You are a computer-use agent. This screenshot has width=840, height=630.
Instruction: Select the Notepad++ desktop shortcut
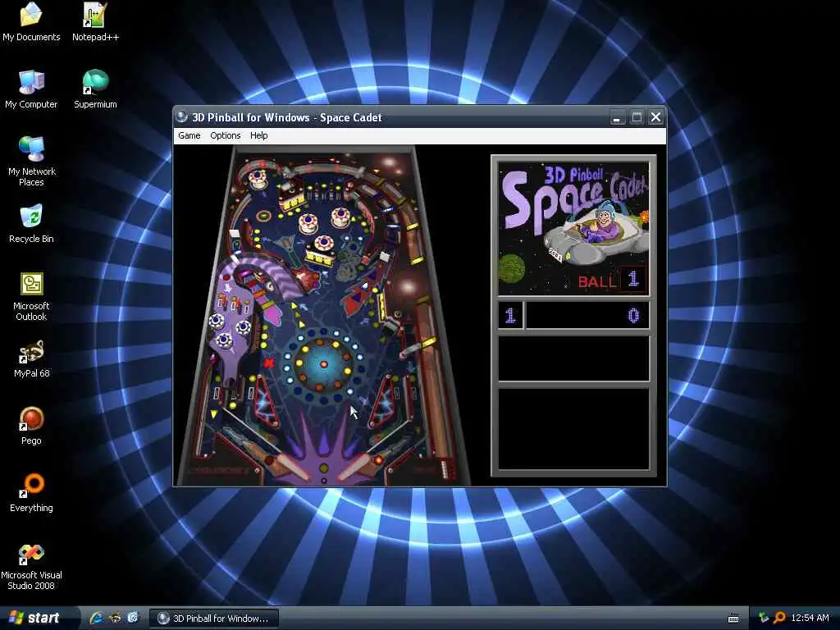pos(95,22)
